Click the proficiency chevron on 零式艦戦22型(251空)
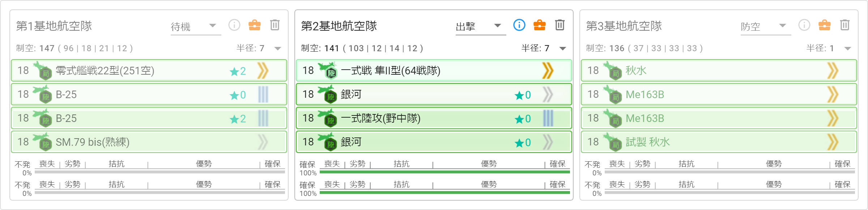868x210 pixels. [x=263, y=71]
